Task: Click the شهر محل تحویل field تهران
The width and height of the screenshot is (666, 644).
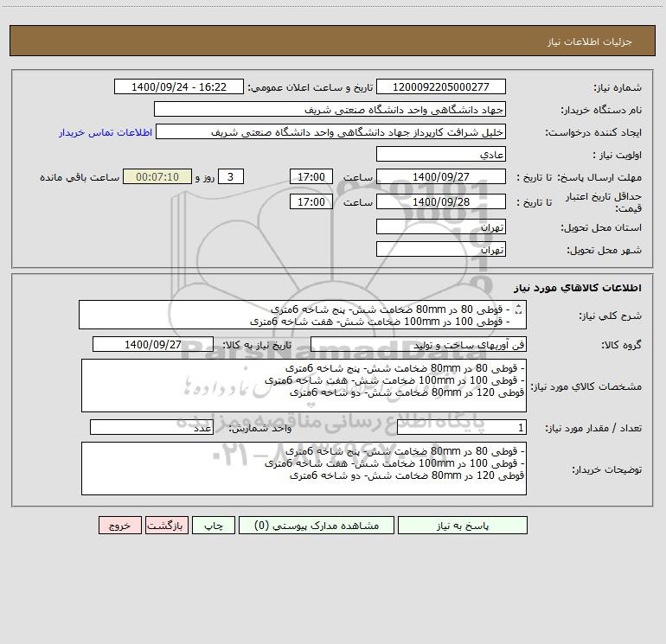Action: coord(441,249)
